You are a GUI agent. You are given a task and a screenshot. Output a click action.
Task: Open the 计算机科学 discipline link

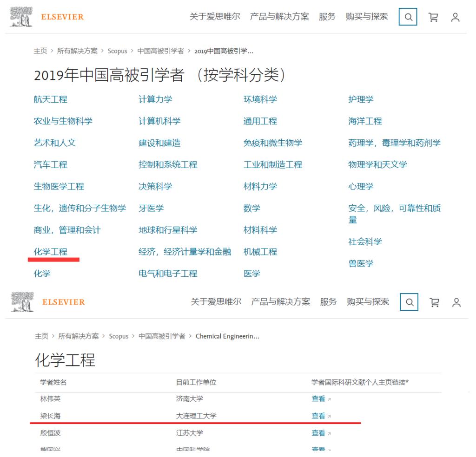(159, 121)
